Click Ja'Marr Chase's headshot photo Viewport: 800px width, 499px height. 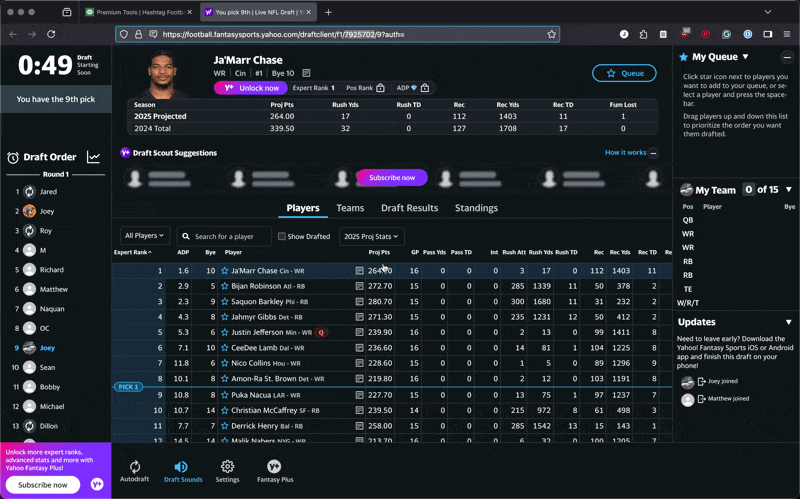coord(163,74)
